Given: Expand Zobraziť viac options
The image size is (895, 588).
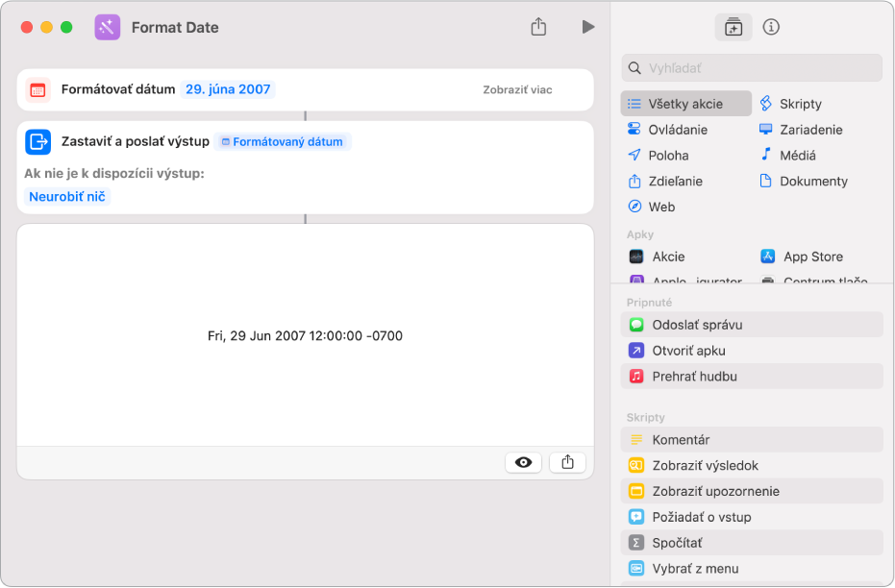Looking at the screenshot, I should [517, 89].
